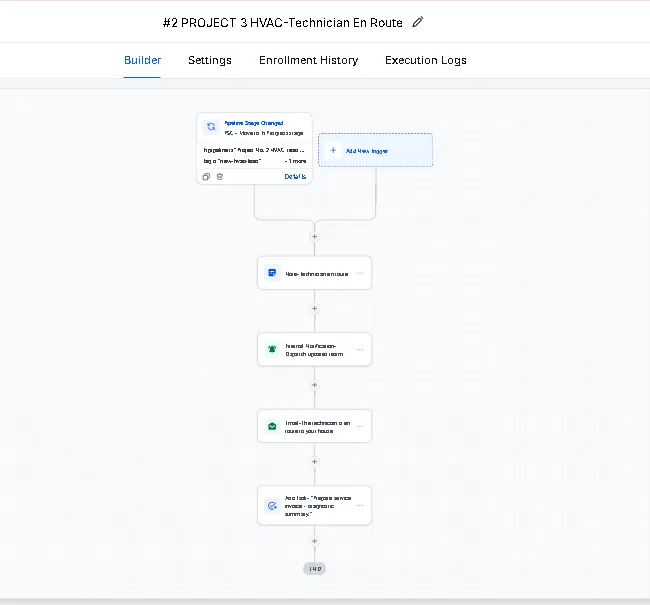Switch to the Settings tab
The height and width of the screenshot is (605, 650).
[x=210, y=60]
